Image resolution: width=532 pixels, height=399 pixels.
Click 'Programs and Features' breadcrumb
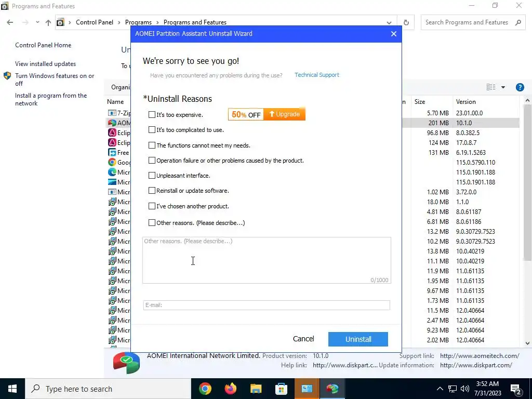point(195,22)
